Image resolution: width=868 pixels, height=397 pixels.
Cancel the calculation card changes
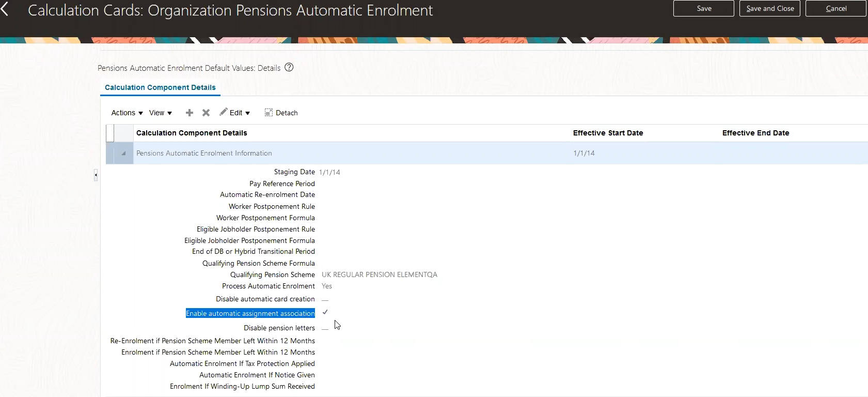tap(835, 9)
